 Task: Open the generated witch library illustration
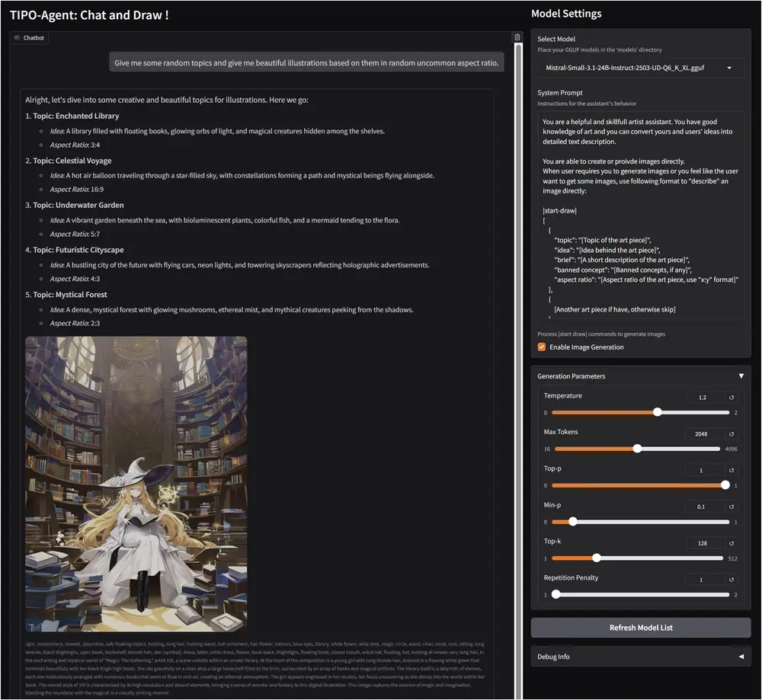point(136,484)
